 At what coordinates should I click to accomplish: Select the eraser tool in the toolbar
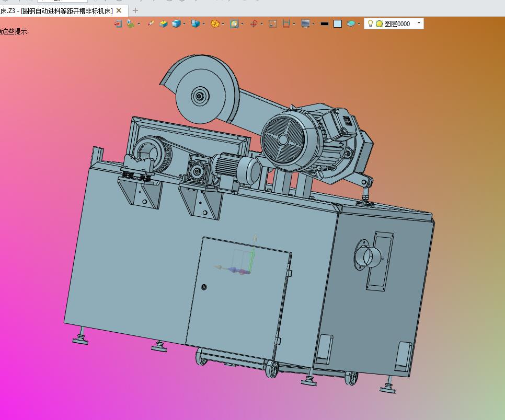[150, 24]
